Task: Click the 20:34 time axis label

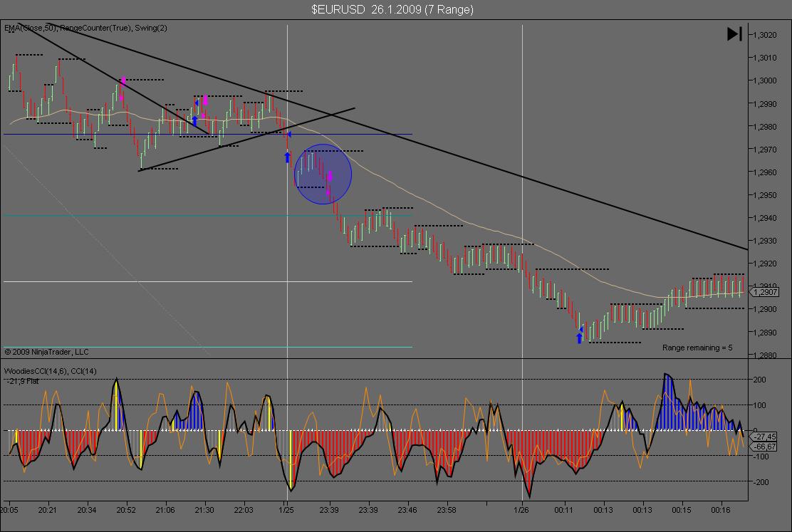Action: point(87,510)
